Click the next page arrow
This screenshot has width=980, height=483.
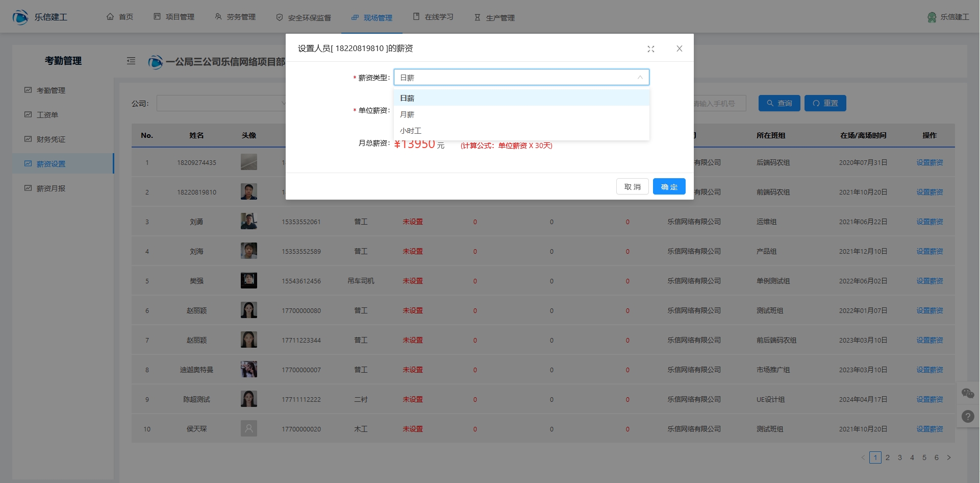point(948,457)
